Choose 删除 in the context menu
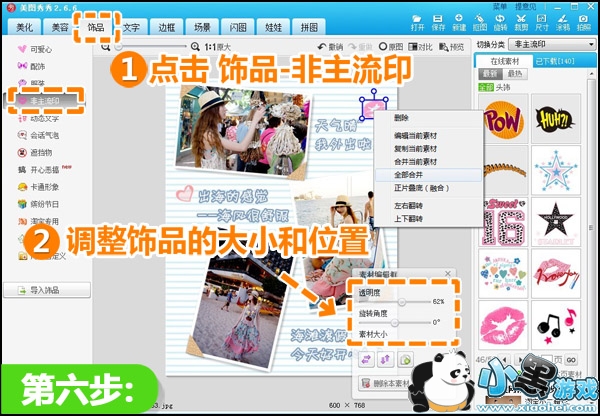The height and width of the screenshot is (416, 600). tap(428, 118)
